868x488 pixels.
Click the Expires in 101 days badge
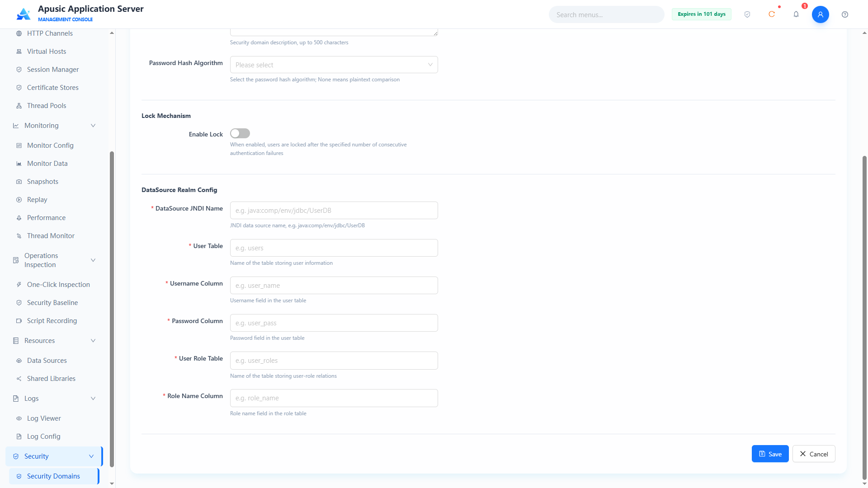click(701, 14)
